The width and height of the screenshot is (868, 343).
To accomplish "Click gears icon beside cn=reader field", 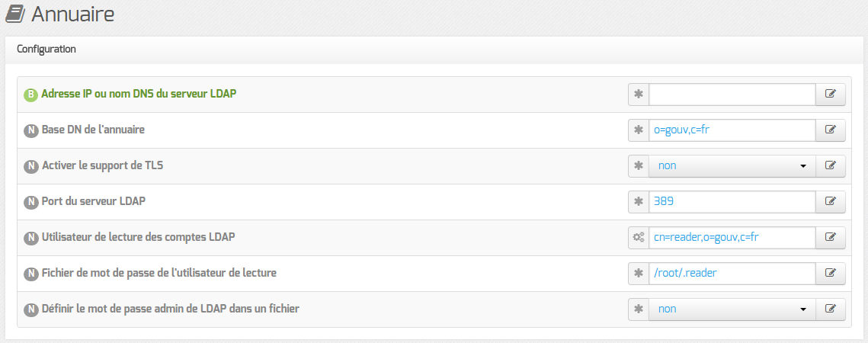I will (639, 237).
